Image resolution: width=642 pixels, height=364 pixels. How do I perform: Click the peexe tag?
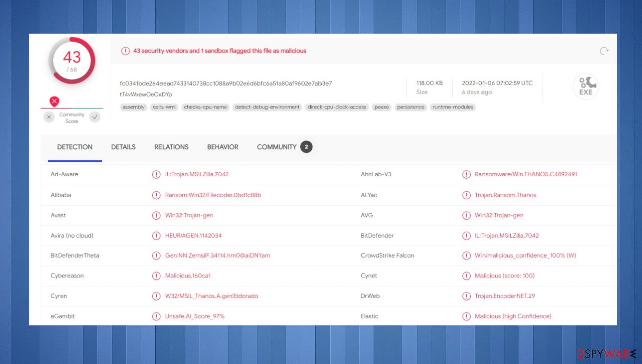[382, 107]
